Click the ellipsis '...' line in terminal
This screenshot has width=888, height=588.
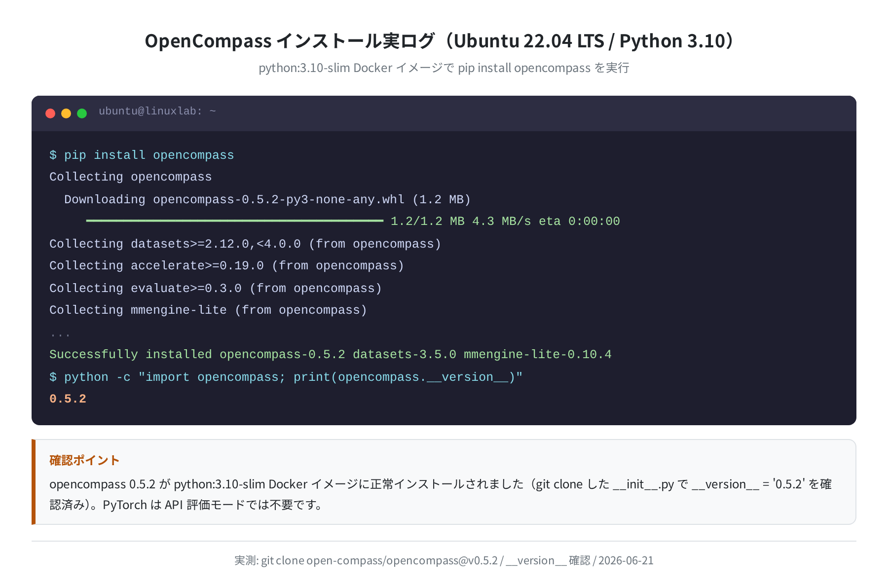pyautogui.click(x=60, y=334)
